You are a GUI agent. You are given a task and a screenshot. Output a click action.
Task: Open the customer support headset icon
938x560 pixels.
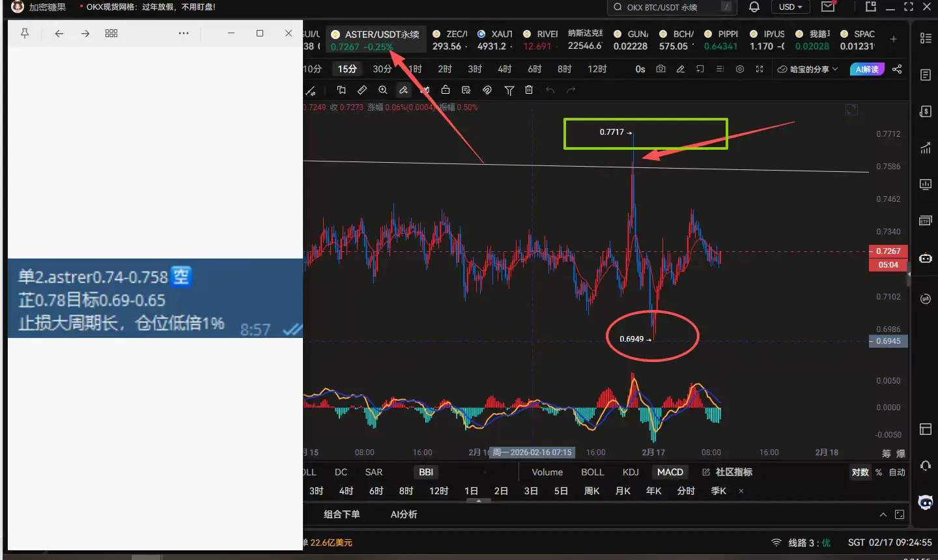pyautogui.click(x=926, y=465)
